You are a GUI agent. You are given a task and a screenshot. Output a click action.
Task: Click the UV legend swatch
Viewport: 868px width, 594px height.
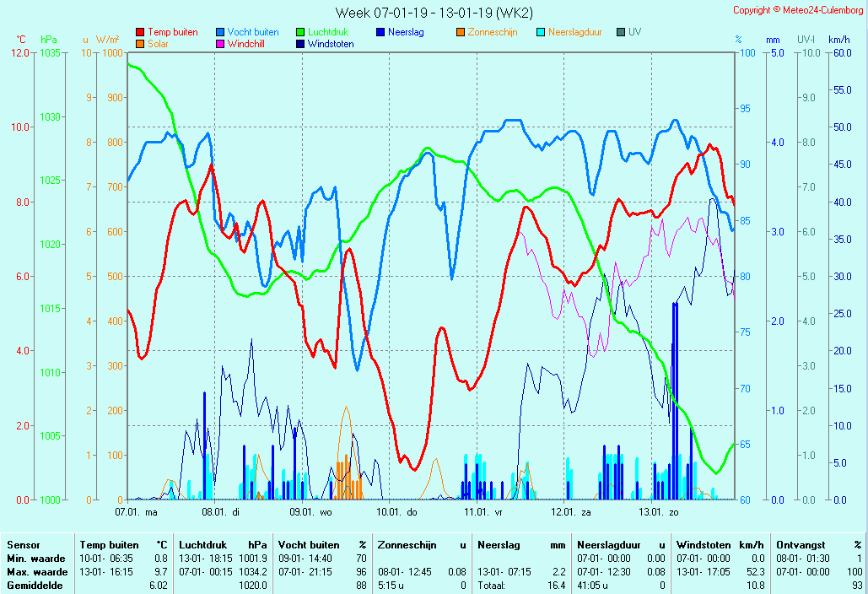pyautogui.click(x=621, y=33)
